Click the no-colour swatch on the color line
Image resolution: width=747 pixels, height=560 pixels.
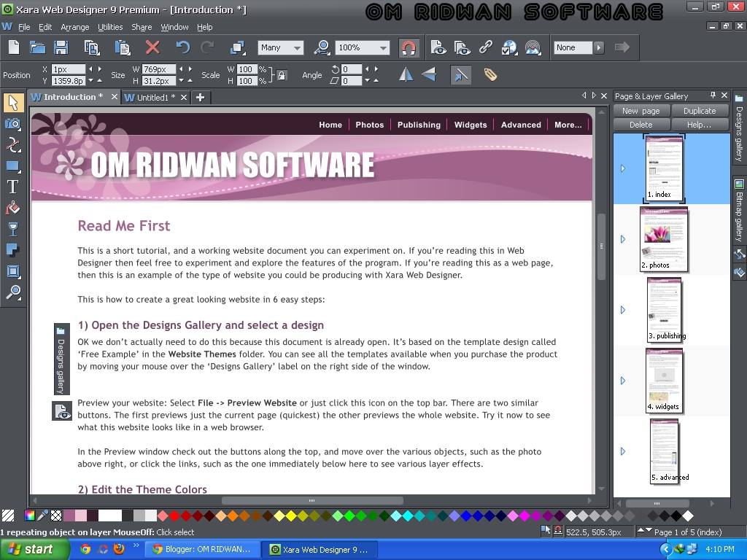(x=7, y=516)
